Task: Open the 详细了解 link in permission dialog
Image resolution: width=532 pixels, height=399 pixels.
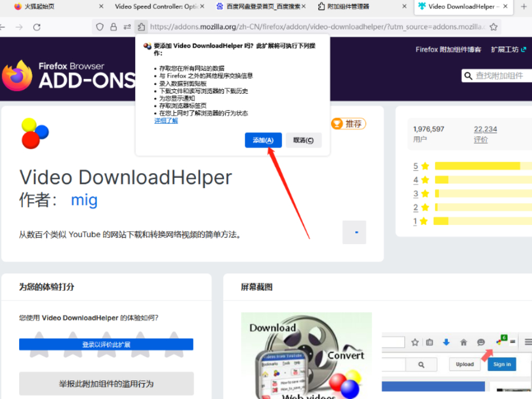Action: [166, 121]
